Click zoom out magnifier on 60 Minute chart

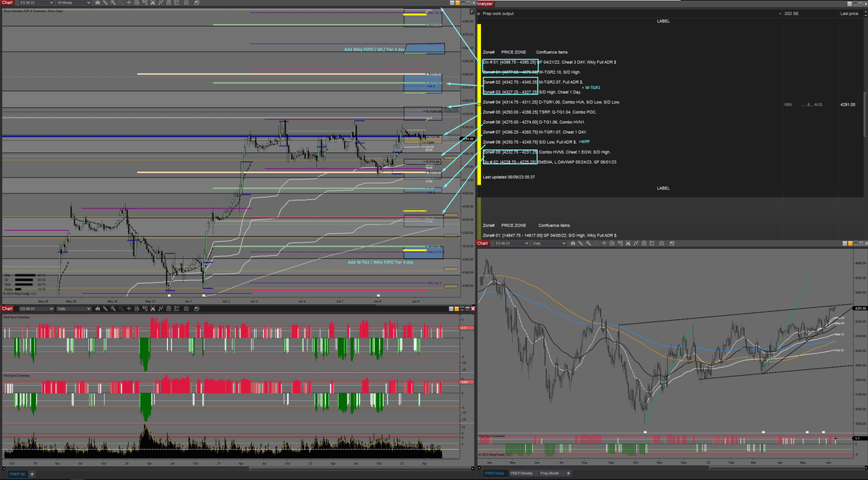(121, 3)
